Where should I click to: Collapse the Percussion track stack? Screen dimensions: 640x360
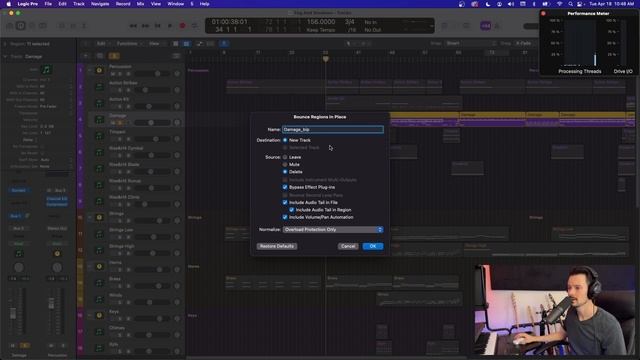pos(89,70)
